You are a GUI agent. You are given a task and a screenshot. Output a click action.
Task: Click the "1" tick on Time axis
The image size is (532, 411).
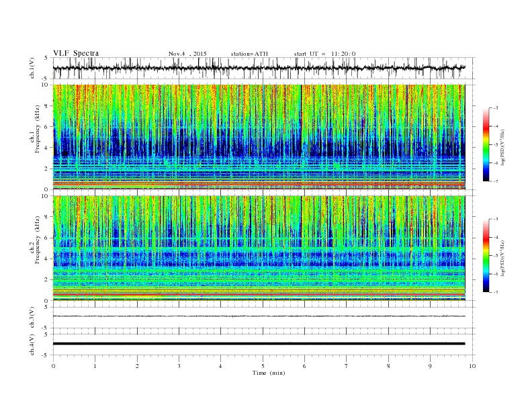tap(95, 366)
